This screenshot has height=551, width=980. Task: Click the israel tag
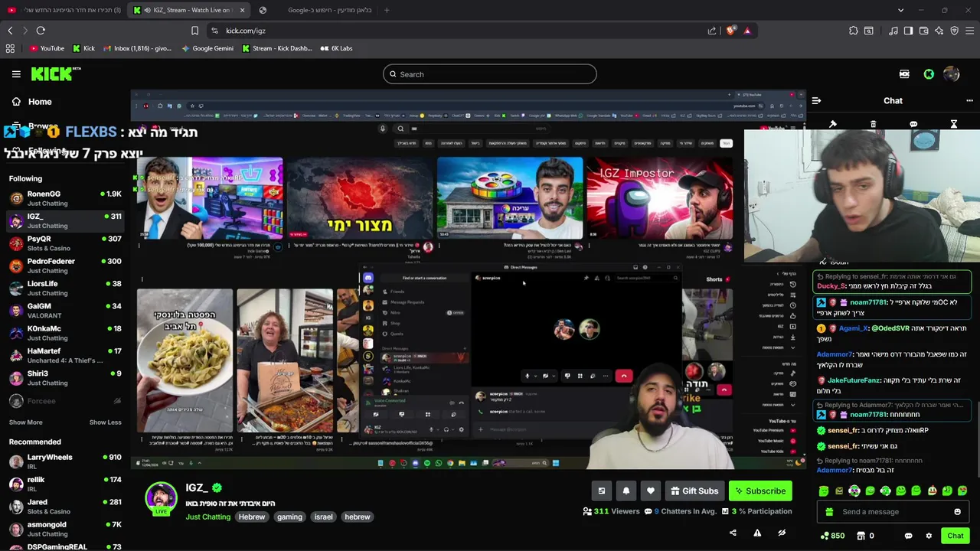point(324,517)
